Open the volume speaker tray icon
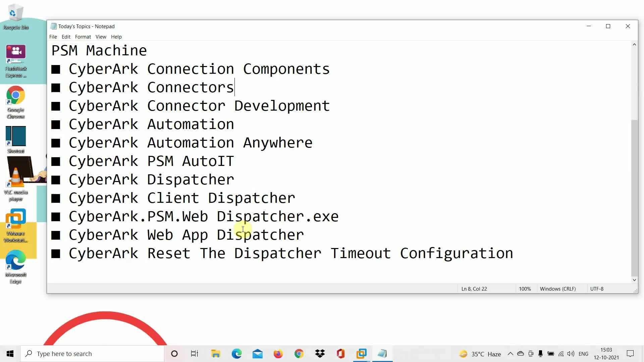 tap(571, 354)
